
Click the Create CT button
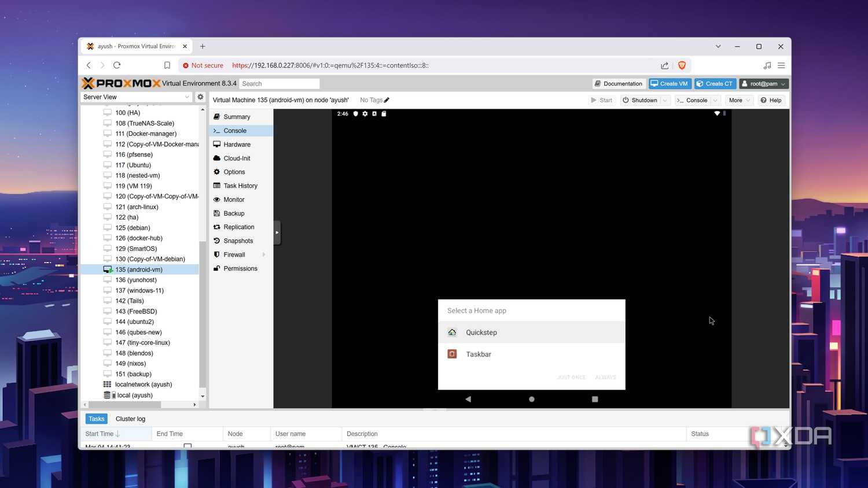pyautogui.click(x=715, y=84)
